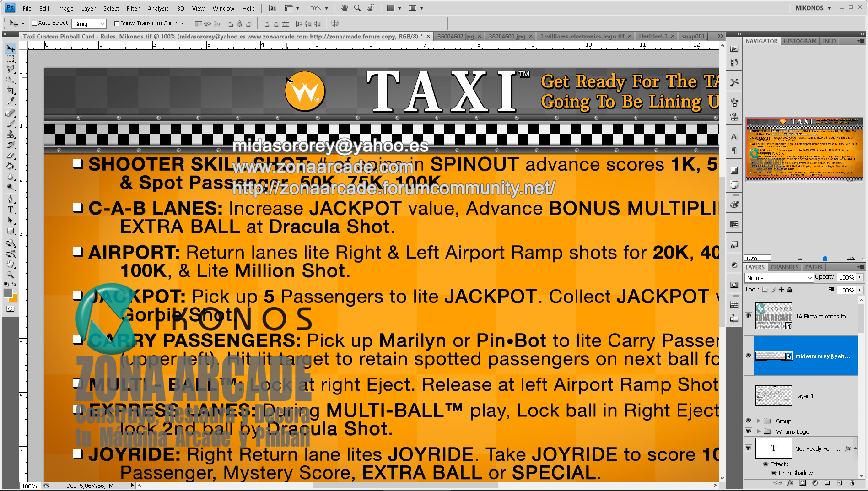Select the Paint Bucket tool
This screenshot has height=491, width=868.
point(11,166)
